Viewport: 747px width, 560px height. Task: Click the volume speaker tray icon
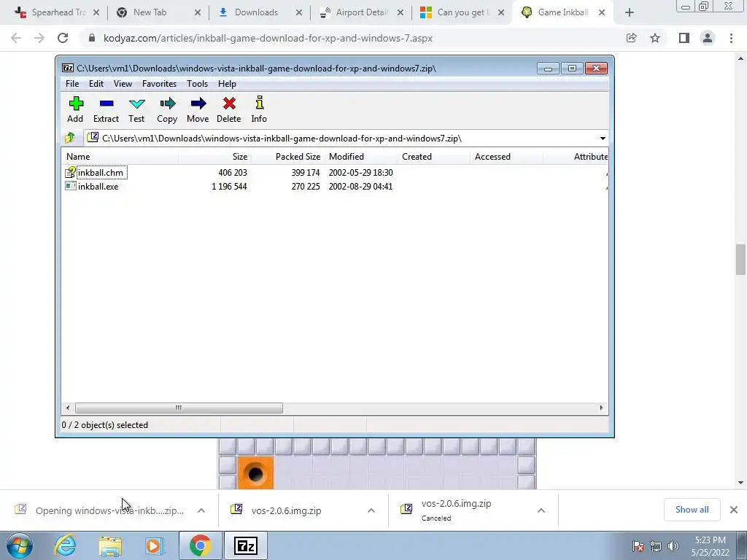click(x=673, y=546)
